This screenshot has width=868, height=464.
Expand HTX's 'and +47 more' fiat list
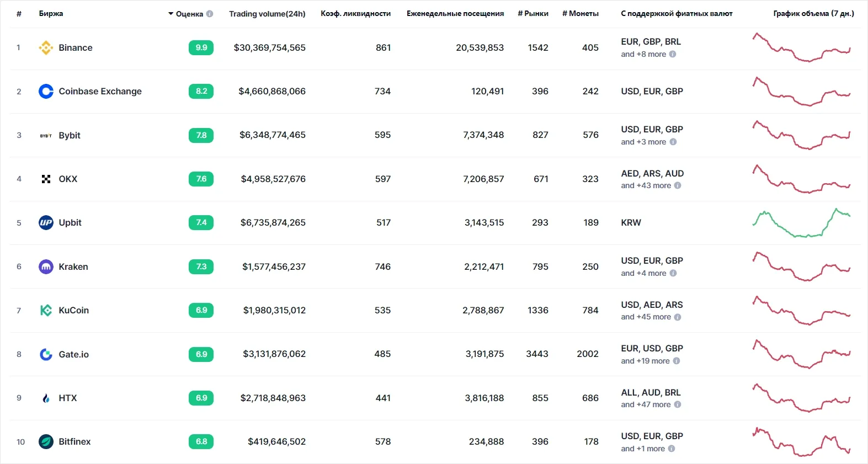[x=646, y=404]
